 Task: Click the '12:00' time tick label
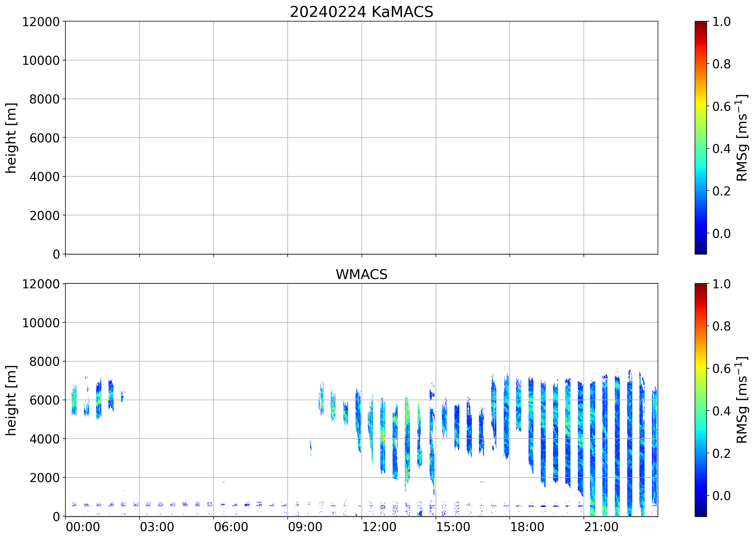point(379,527)
